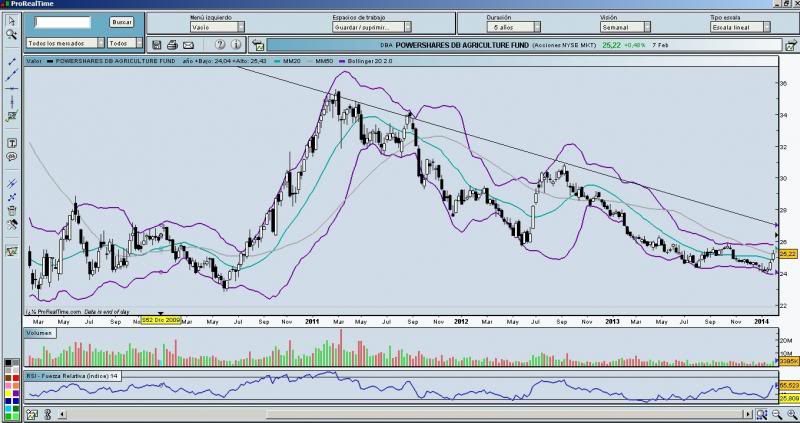Image resolution: width=800 pixels, height=423 pixels.
Task: Click the scroll right arrow at bottom
Action: [x=748, y=414]
